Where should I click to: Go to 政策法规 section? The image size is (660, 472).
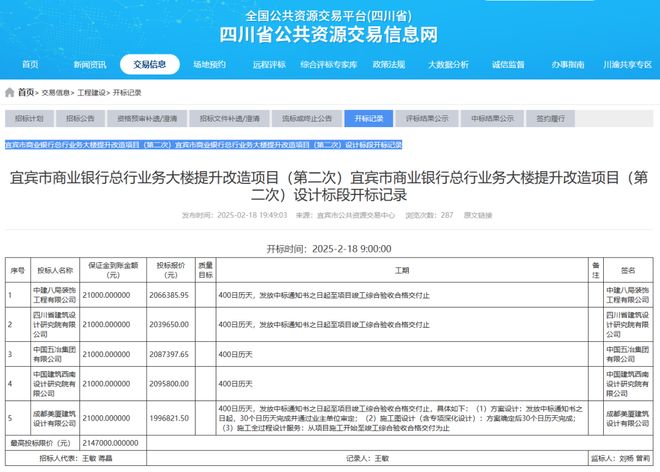[389, 64]
